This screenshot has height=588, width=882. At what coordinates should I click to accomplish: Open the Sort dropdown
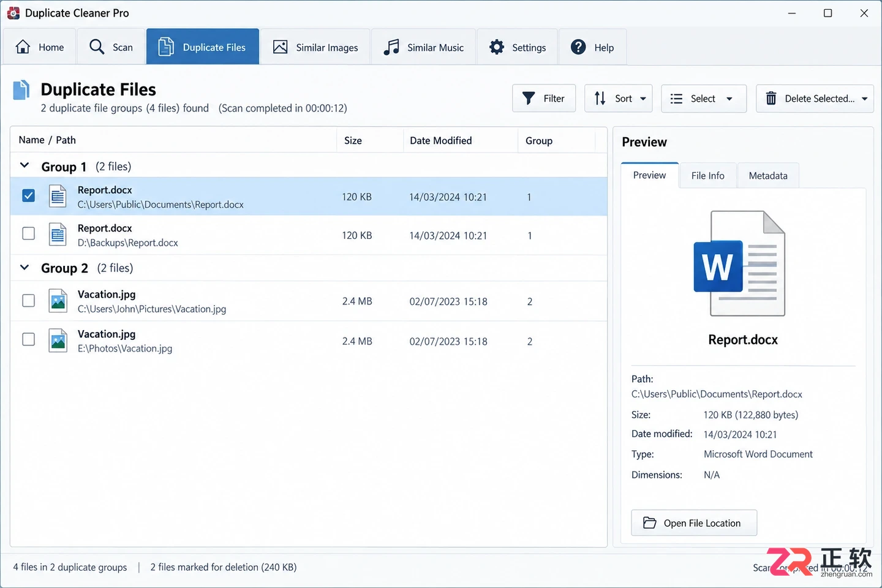(619, 98)
